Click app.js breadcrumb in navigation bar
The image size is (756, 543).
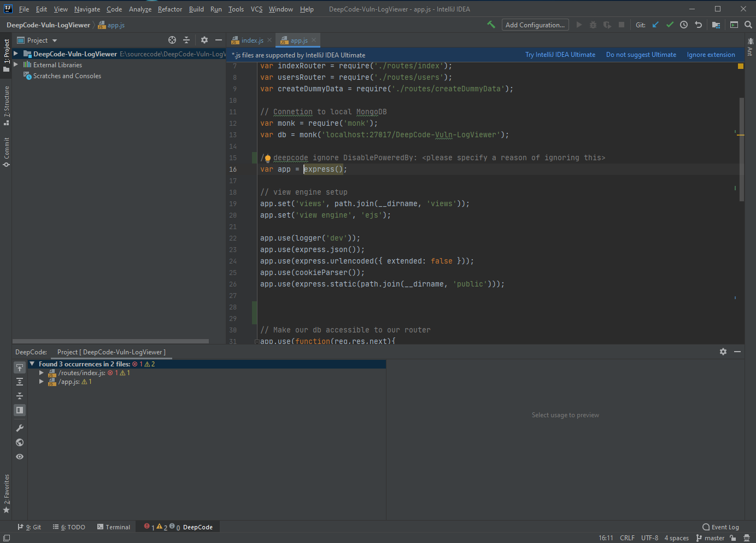[112, 25]
